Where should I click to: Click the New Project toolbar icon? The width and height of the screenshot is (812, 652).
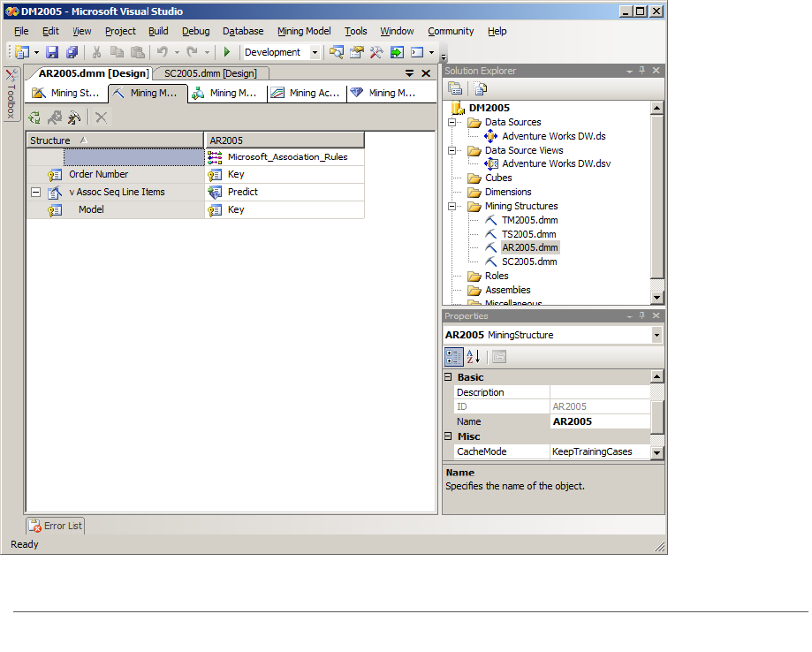(22, 52)
